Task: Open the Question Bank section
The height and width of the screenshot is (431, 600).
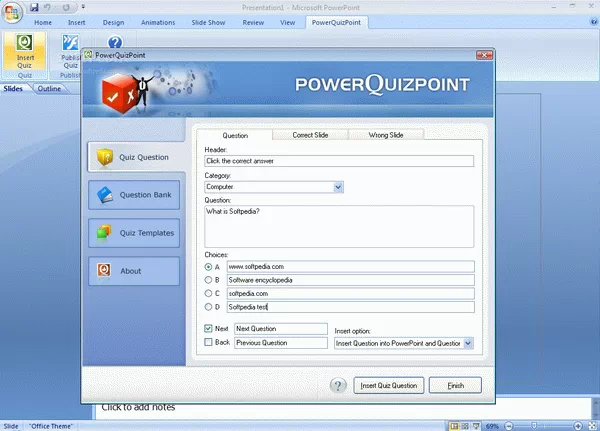Action: pos(134,195)
